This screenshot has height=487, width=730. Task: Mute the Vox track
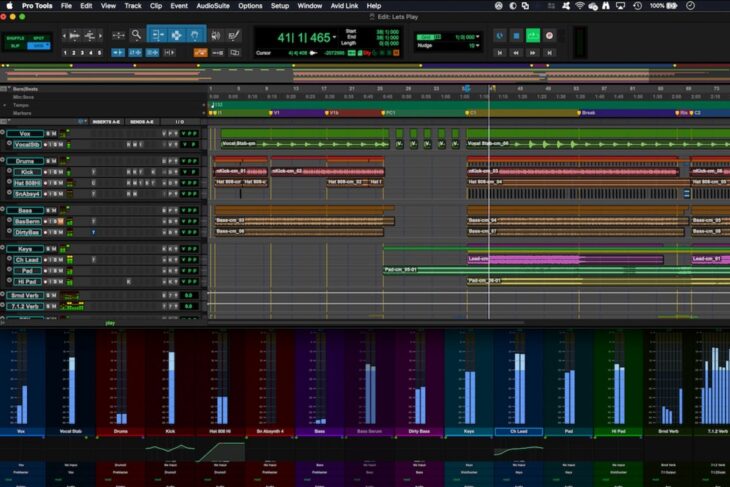(x=56, y=133)
